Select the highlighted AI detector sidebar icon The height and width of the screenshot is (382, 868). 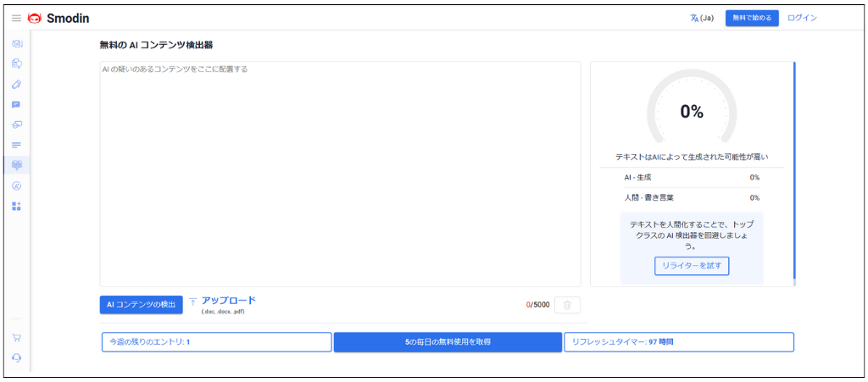16,165
